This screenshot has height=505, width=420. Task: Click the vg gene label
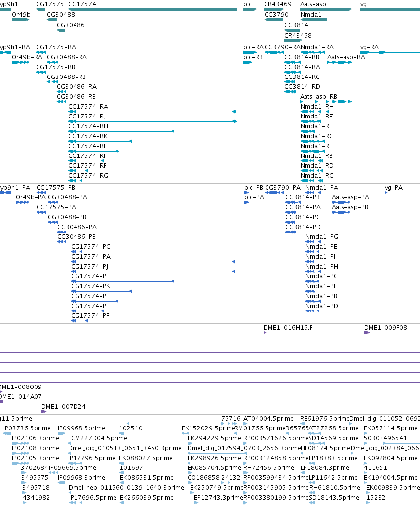[363, 4]
